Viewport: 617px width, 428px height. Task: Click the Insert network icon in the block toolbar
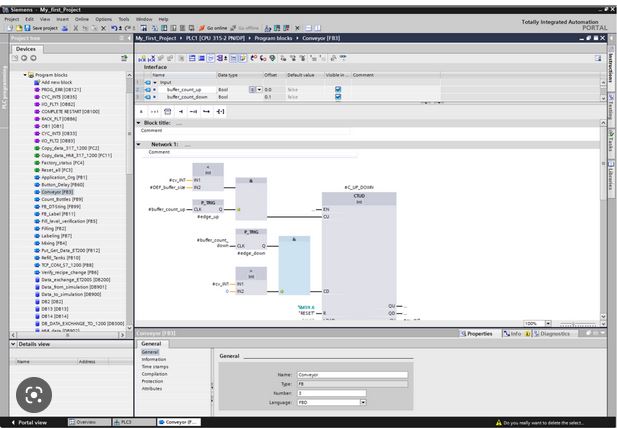pos(142,59)
